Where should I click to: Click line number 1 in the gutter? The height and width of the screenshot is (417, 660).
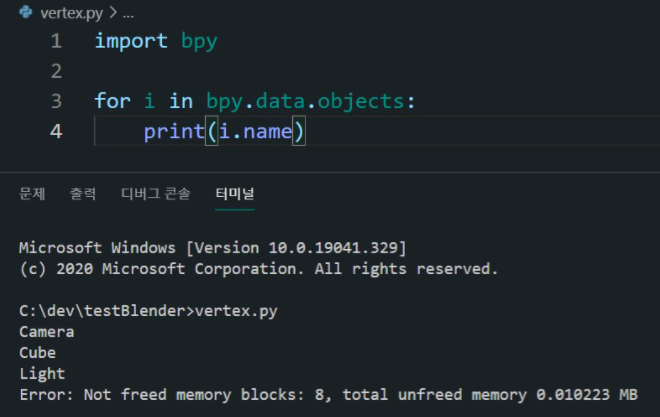[x=56, y=41]
